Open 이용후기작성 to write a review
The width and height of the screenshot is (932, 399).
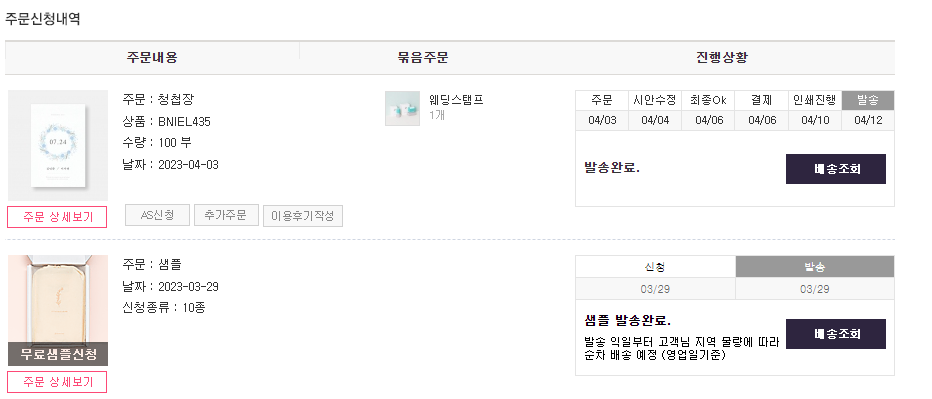303,216
